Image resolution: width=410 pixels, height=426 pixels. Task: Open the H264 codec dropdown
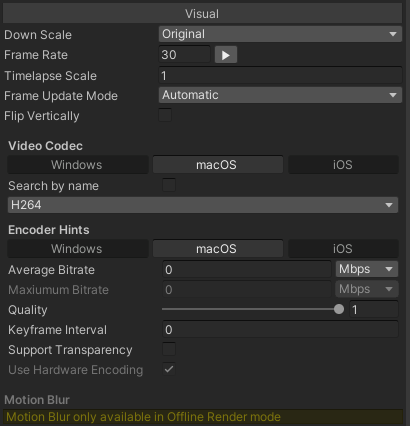[203, 205]
